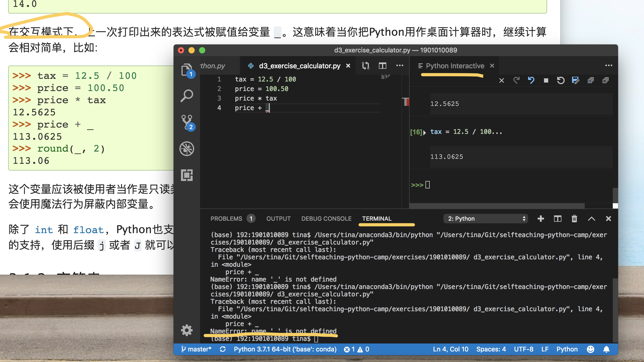Image resolution: width=644 pixels, height=362 pixels.
Task: Split the editor to the right
Action: 383,66
